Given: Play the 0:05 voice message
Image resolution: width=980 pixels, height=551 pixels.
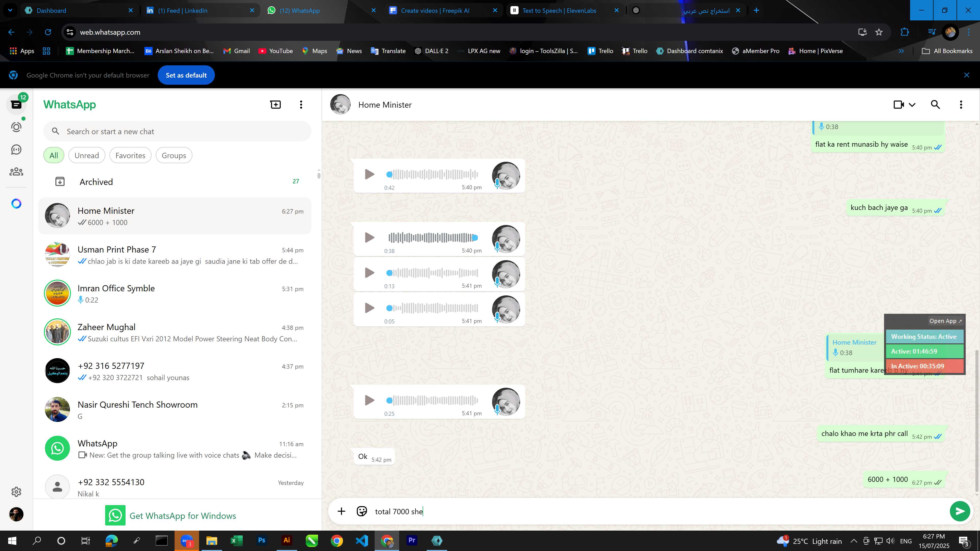Looking at the screenshot, I should (x=369, y=308).
